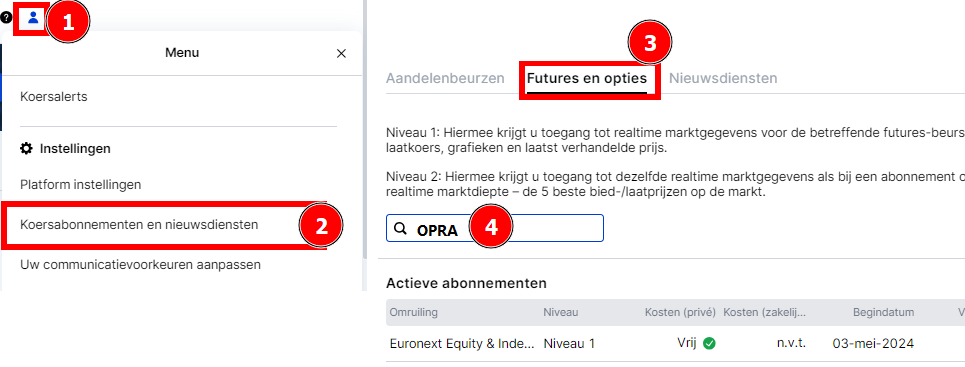Open Koersabonnementen en nieuwsdiensten
This screenshot has width=965, height=367.
click(139, 225)
